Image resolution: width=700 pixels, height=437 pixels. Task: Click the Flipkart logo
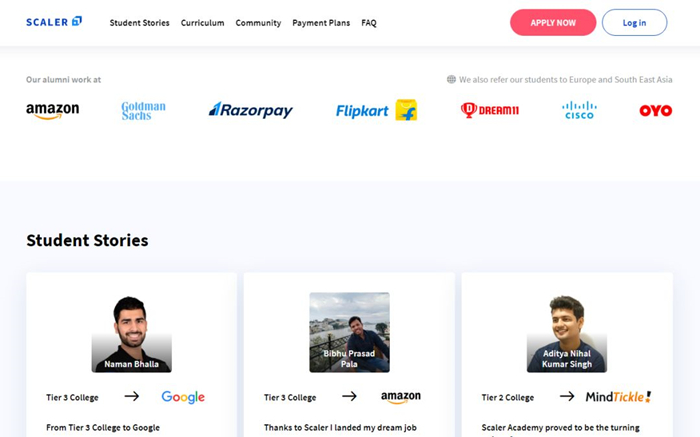[x=376, y=110]
